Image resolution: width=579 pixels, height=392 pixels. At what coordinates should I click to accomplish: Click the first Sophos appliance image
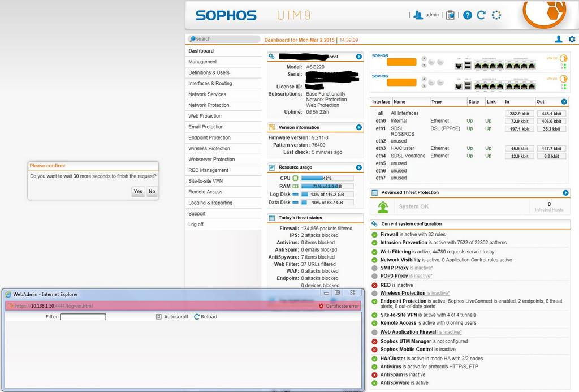tap(470, 62)
